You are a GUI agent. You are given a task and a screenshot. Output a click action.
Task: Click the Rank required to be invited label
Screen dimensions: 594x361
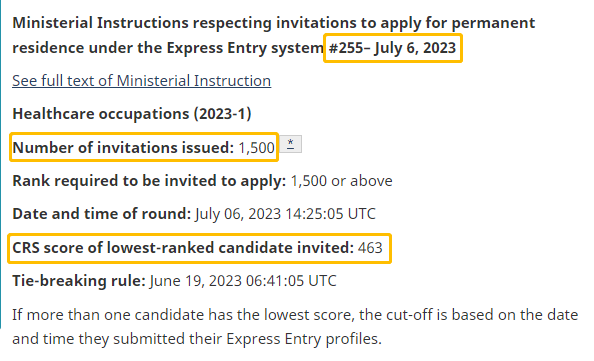pos(149,181)
